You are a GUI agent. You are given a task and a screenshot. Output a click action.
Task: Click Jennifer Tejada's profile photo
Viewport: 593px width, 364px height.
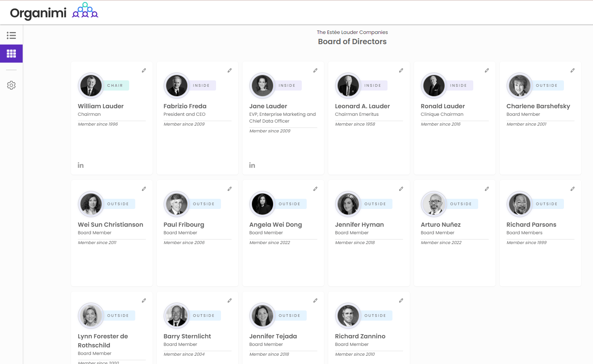pyautogui.click(x=263, y=316)
